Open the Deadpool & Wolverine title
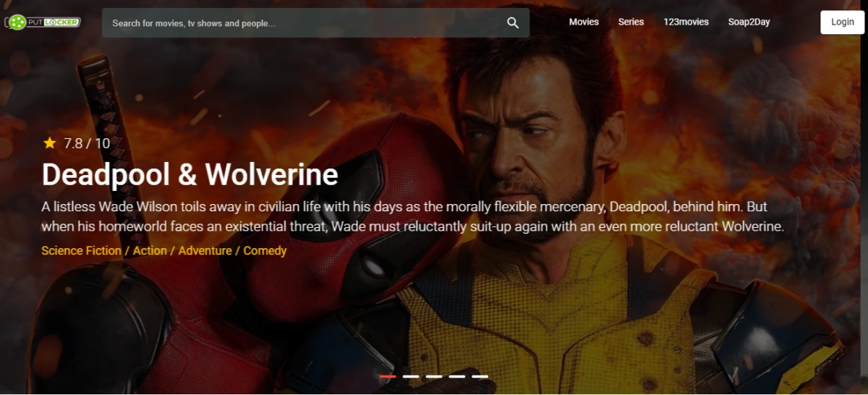 pos(190,174)
